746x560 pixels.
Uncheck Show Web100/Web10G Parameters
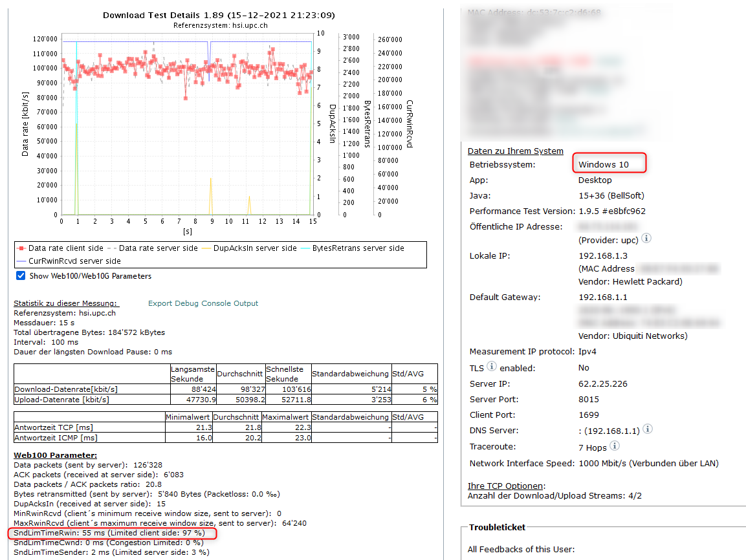coord(20,276)
